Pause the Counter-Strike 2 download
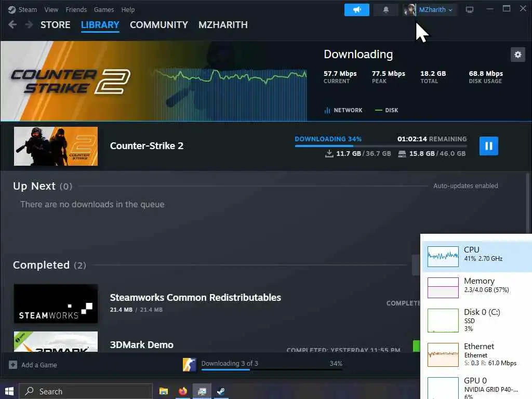 point(488,146)
